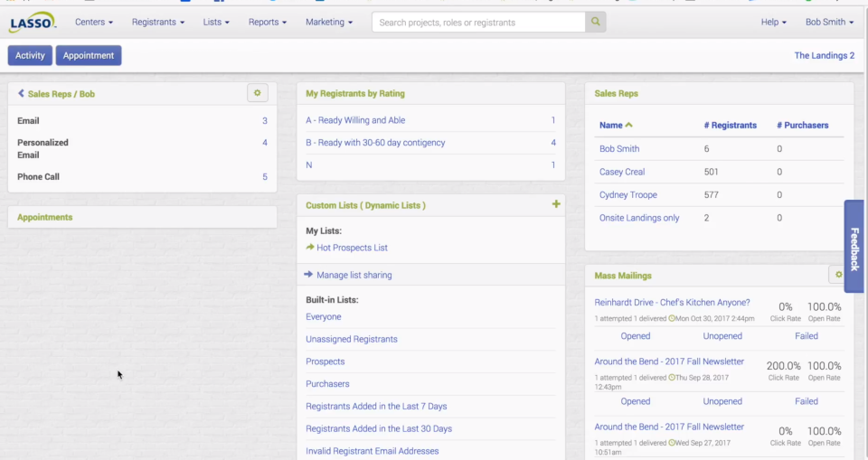Open sales rep Cydney Troope
Image resolution: width=868 pixels, height=460 pixels.
pos(628,195)
